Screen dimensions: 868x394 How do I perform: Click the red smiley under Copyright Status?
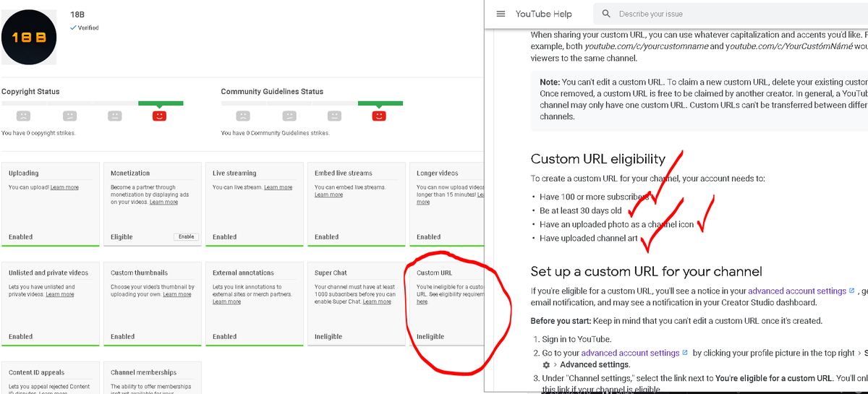(x=160, y=116)
